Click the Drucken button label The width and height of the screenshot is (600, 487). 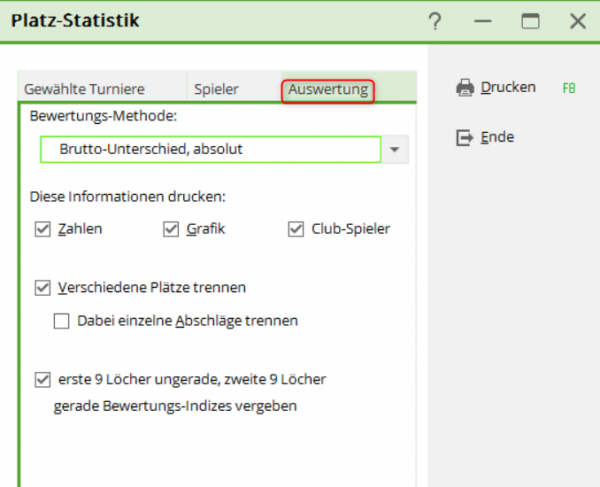[x=508, y=87]
